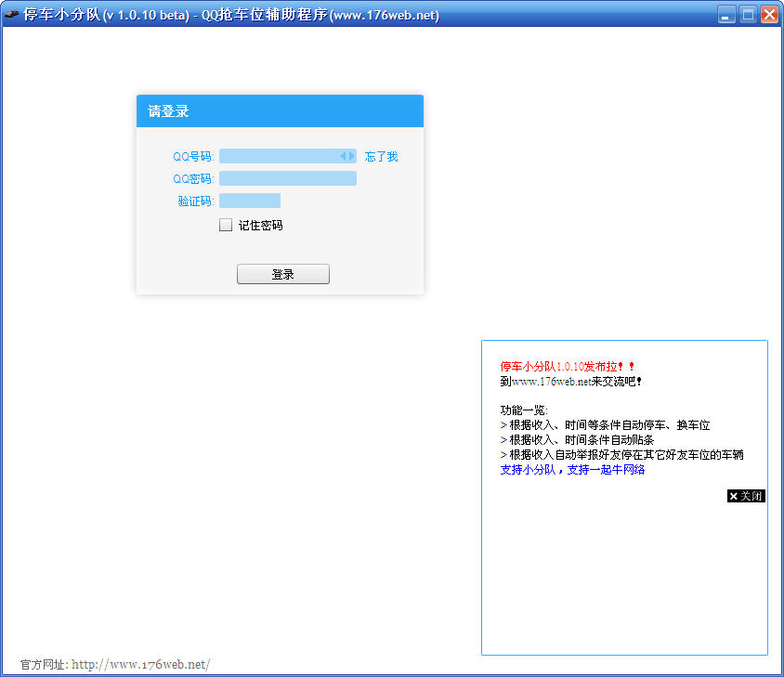Close the announcement panel via 关闭
This screenshot has height=677, width=784.
point(746,496)
